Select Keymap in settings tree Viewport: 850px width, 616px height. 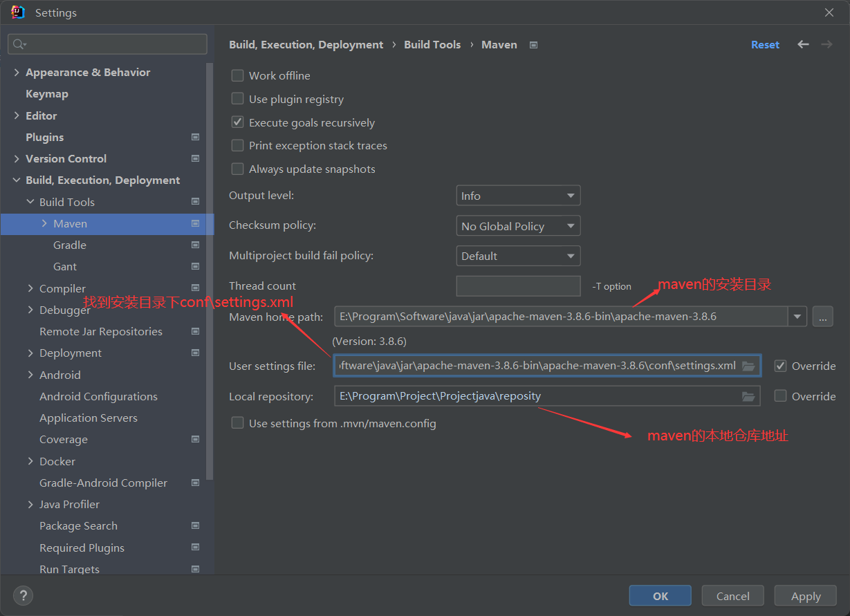tap(47, 93)
